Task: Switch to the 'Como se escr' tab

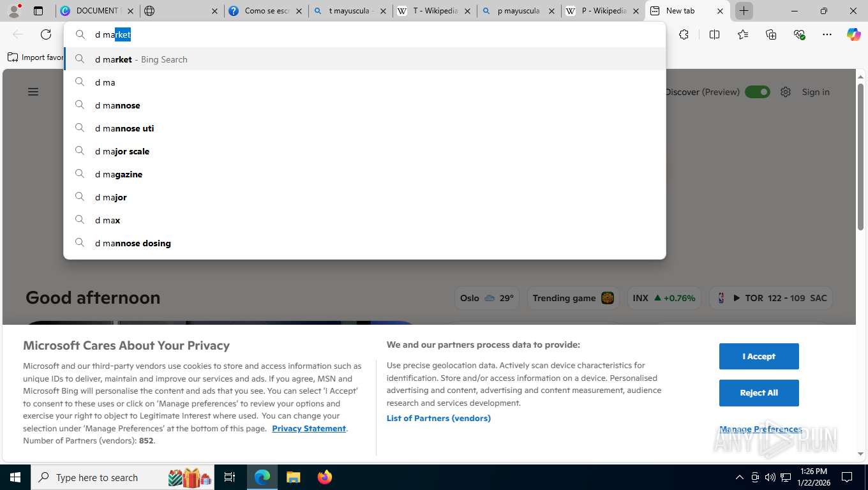Action: pos(266,11)
